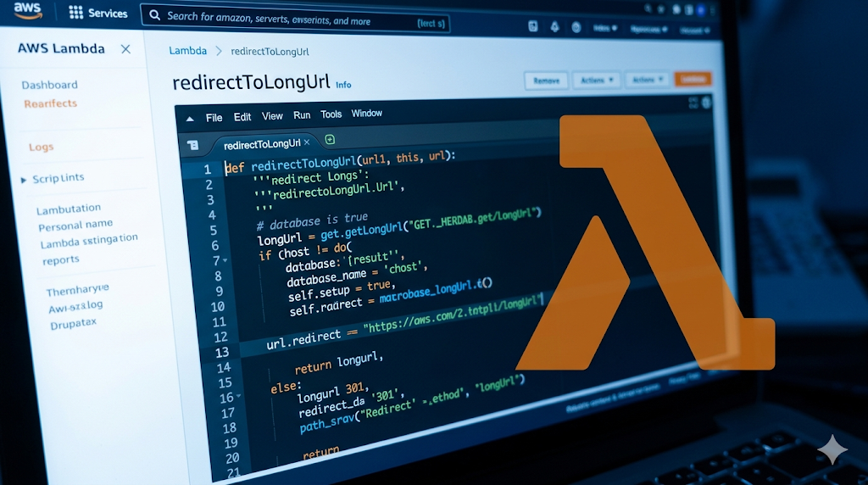
Task: Click line number 13 in the gutter
Action: coord(221,352)
